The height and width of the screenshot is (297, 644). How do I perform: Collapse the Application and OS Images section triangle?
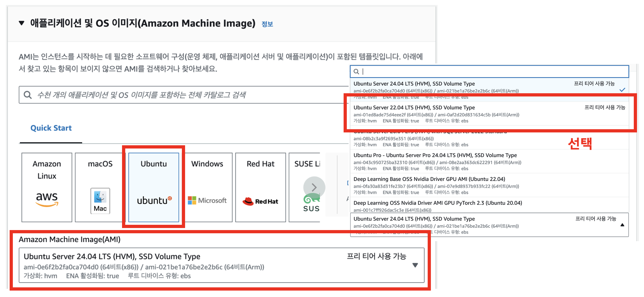(x=21, y=23)
